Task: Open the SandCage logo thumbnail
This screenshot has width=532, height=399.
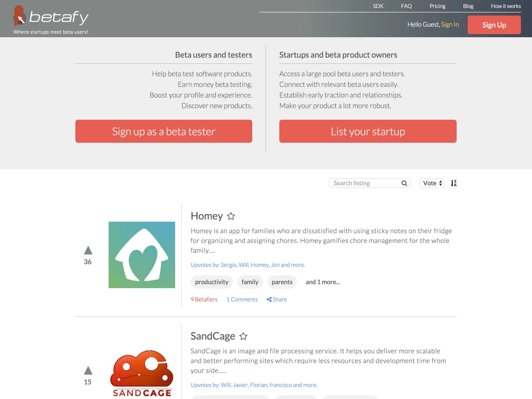Action: 142,373
